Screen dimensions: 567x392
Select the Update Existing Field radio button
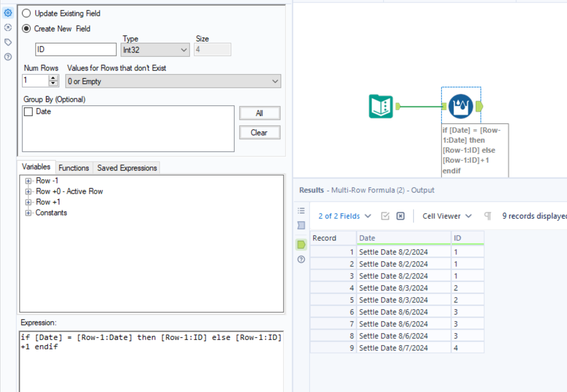point(26,13)
